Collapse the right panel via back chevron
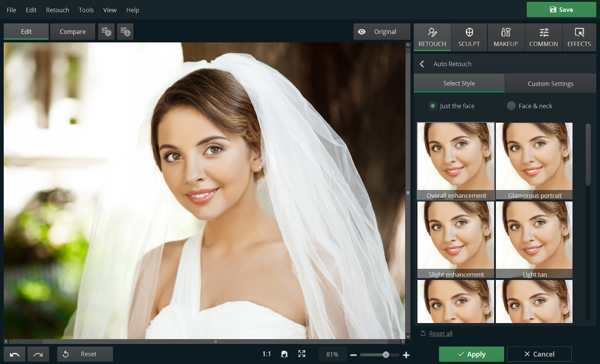This screenshot has height=364, width=600. pyautogui.click(x=422, y=64)
